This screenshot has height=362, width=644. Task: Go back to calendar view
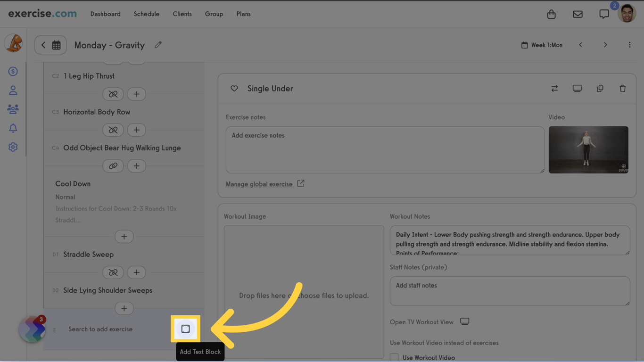tap(50, 45)
